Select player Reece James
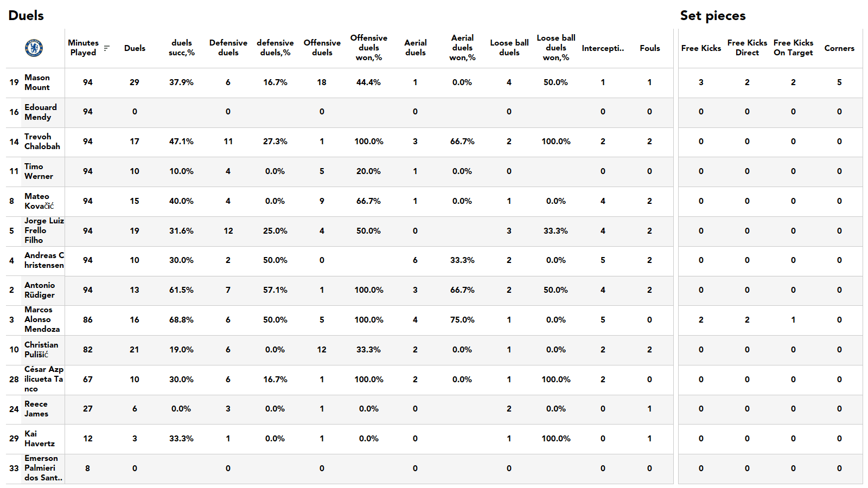Screen dimensions: 868x488 click(x=36, y=409)
